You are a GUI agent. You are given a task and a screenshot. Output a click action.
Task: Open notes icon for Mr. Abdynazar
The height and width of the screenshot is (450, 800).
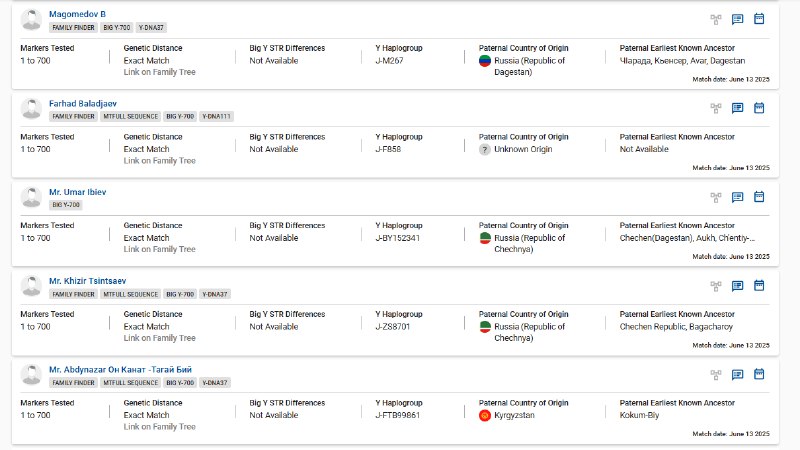[x=737, y=374]
